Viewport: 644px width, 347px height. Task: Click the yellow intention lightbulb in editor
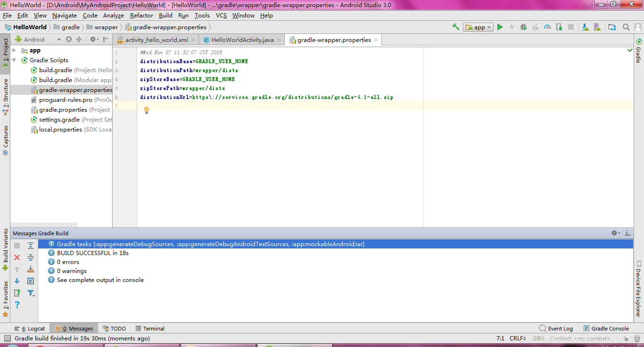tap(146, 110)
